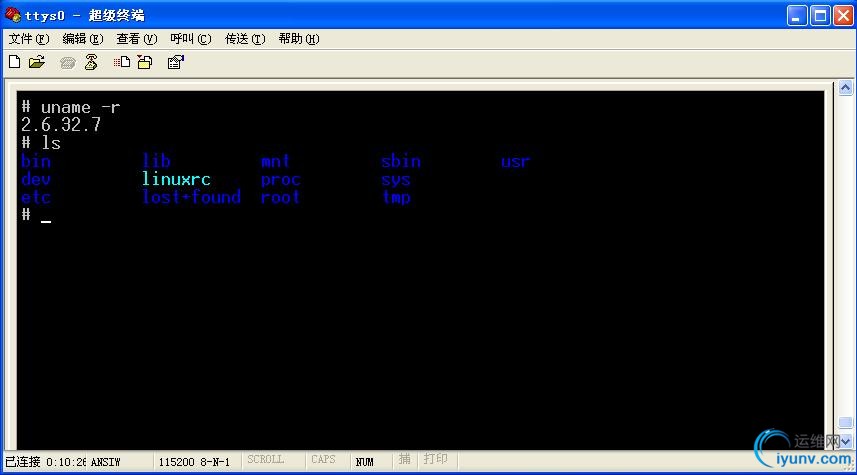Click the 'root' directory name
857x475 pixels.
280,197
